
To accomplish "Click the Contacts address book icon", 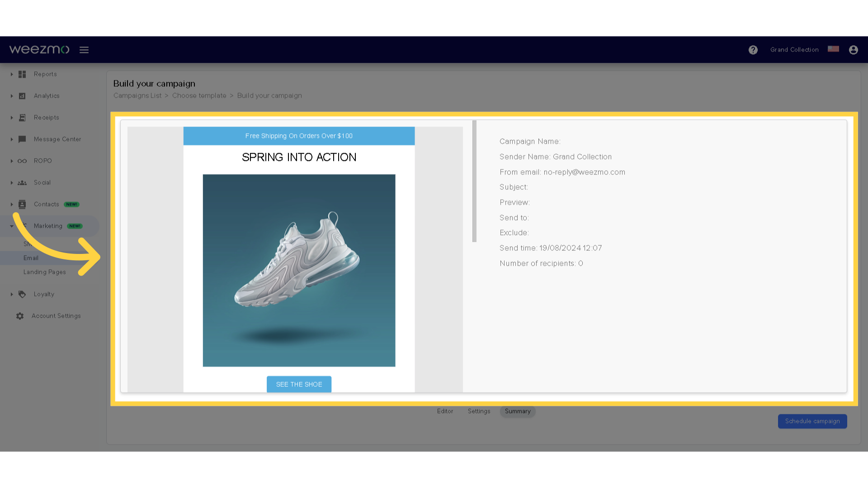I will pos(22,204).
